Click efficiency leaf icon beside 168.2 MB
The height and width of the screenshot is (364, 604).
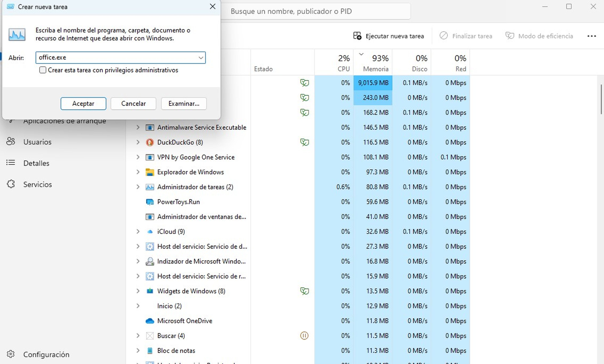[x=305, y=113]
